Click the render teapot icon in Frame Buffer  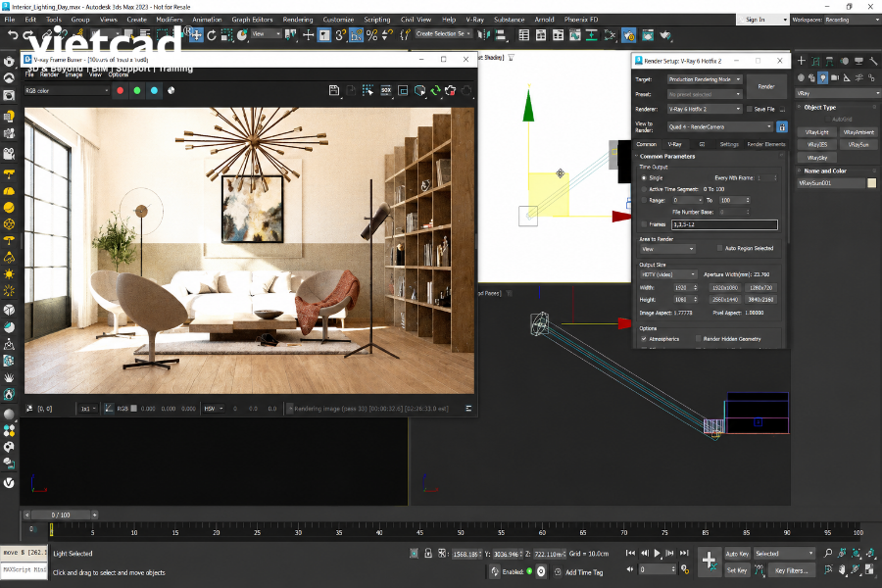coord(451,90)
